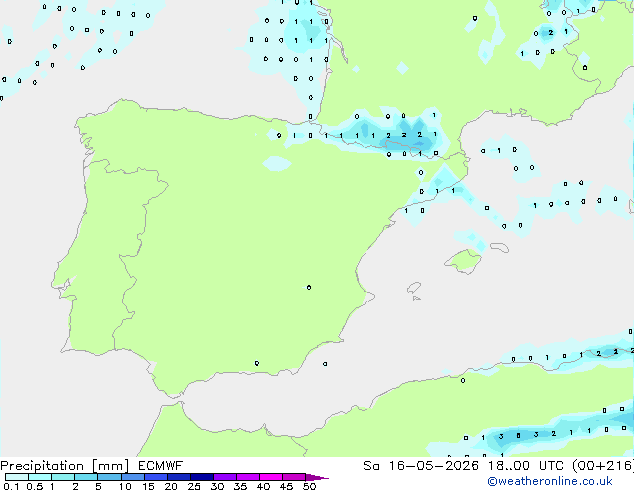Click the purple arrow at the legend's end
The image size is (634, 490).
pyautogui.click(x=317, y=477)
